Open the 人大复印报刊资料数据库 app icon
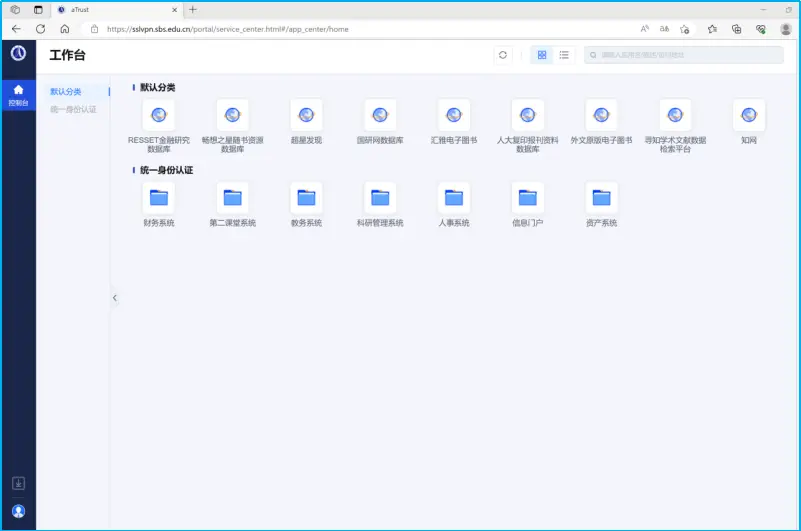The image size is (801, 531). click(528, 116)
